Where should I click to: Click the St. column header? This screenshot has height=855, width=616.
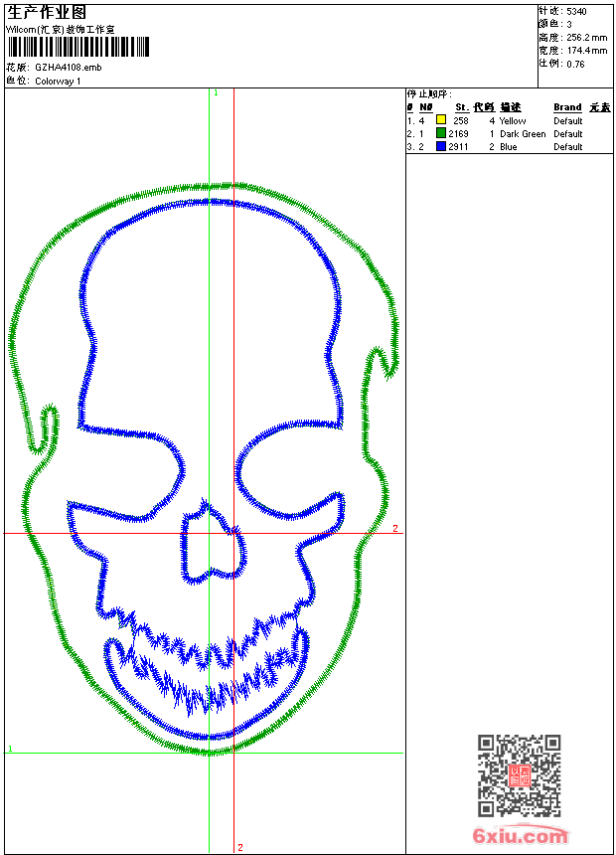(461, 107)
